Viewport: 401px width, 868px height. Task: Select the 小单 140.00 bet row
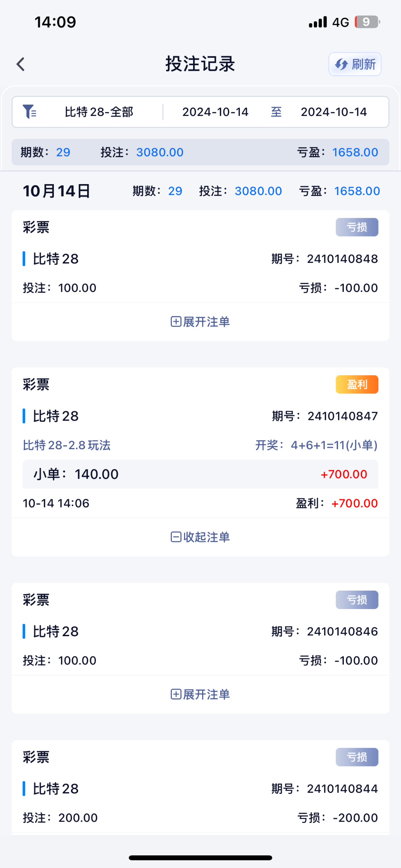[x=200, y=474]
